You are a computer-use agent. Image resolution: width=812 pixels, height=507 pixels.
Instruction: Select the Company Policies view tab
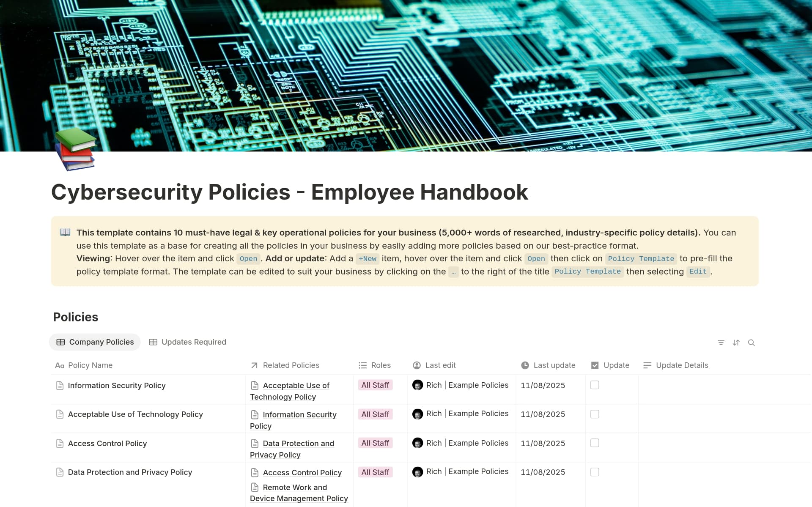tap(101, 342)
